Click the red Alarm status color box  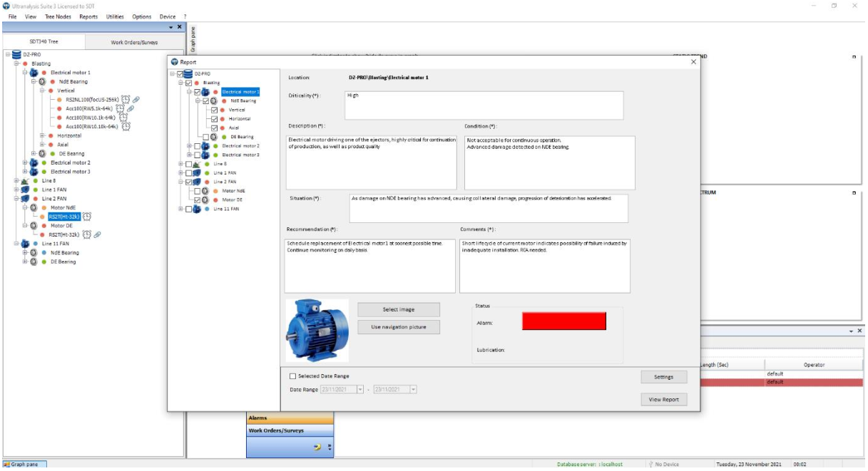[563, 321]
